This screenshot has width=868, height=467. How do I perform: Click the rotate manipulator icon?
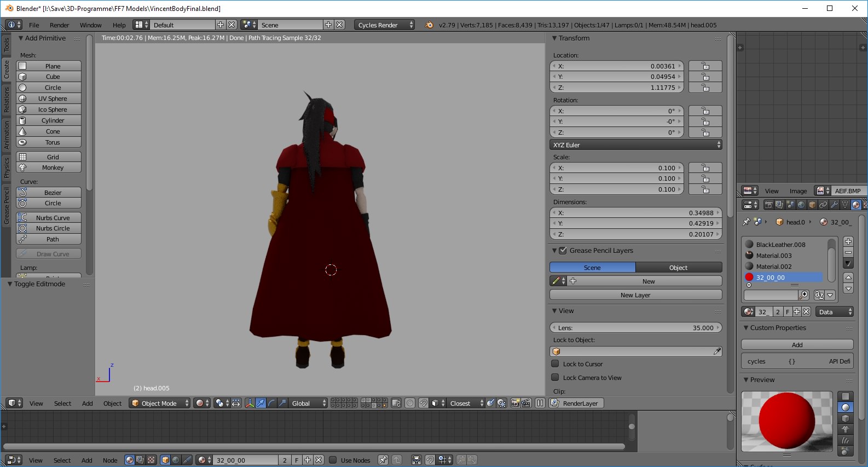271,403
